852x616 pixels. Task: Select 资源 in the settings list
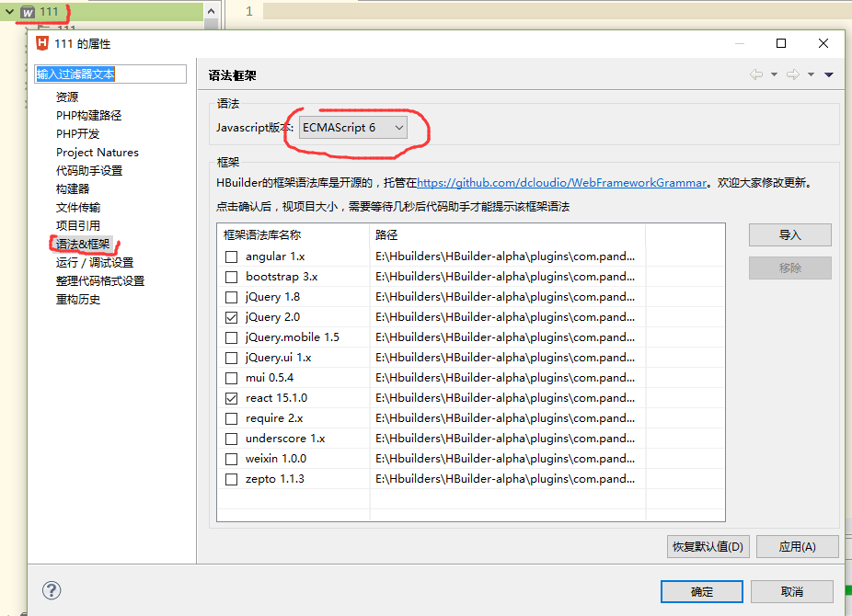[67, 97]
